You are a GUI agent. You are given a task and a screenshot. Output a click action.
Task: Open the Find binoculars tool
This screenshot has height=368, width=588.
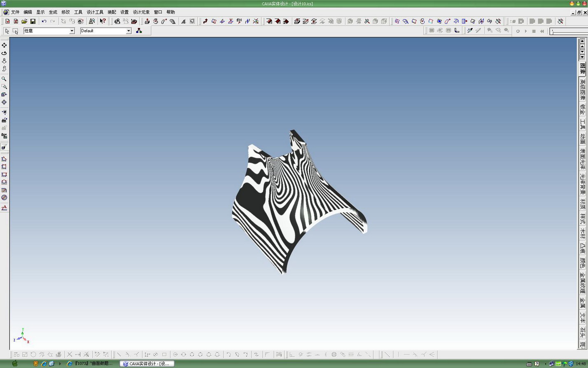(92, 21)
